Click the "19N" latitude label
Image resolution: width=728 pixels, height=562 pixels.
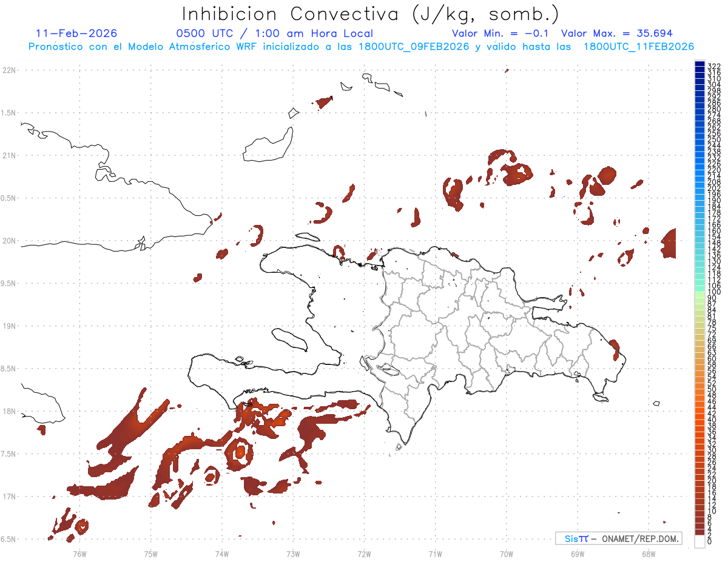click(x=9, y=326)
